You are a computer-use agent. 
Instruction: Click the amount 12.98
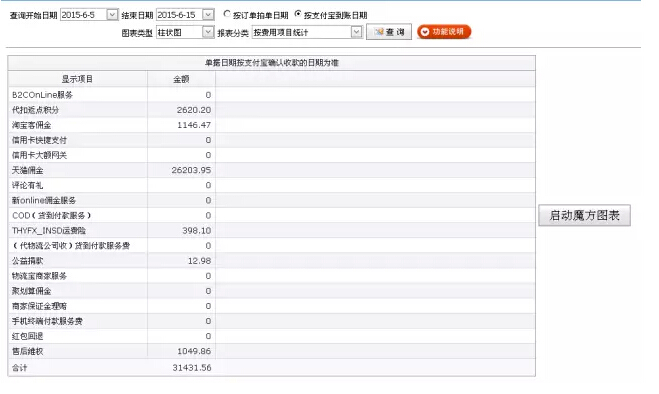199,261
